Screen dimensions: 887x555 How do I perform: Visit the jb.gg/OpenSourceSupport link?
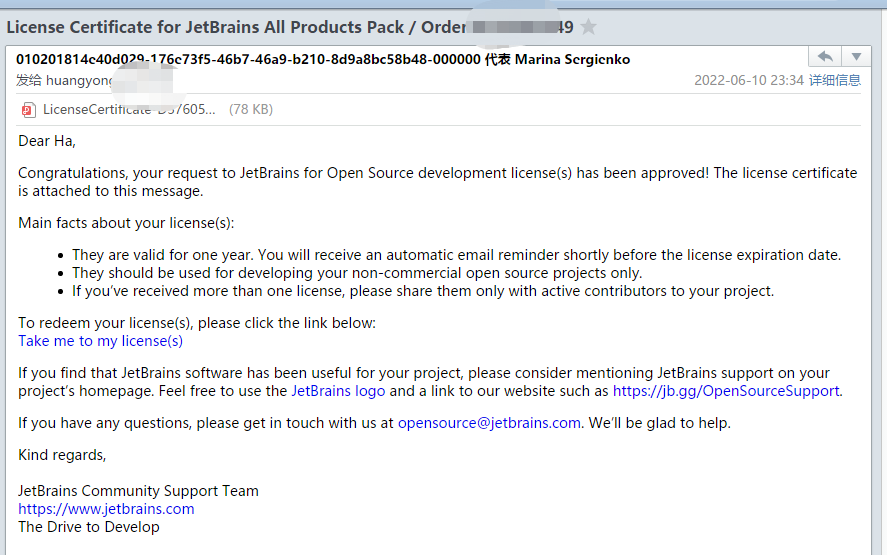(x=726, y=391)
